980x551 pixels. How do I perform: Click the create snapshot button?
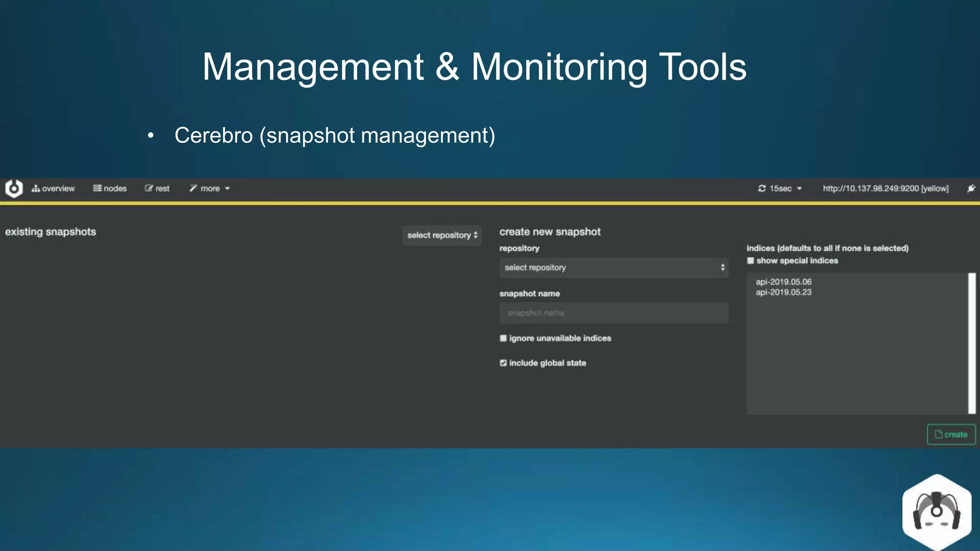click(x=951, y=434)
